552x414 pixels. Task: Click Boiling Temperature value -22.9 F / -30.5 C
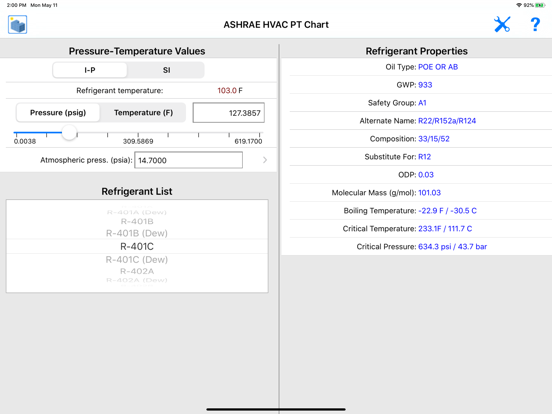(447, 211)
